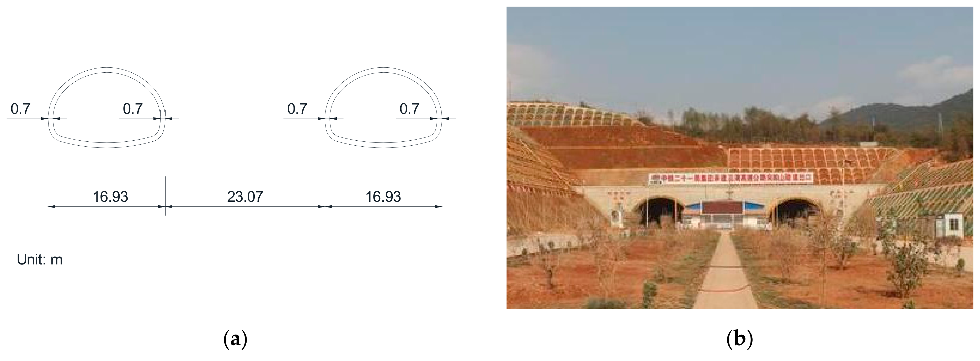This screenshot has height=361, width=980.
Task: Click the concrete footpath leading to the tunnel
Action: click(726, 271)
